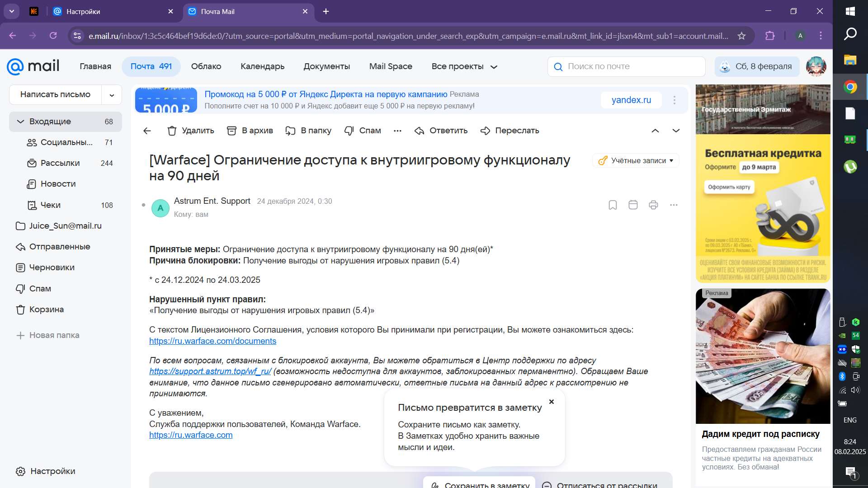Open the Социальные folder
This screenshot has width=868, height=488.
(66, 142)
